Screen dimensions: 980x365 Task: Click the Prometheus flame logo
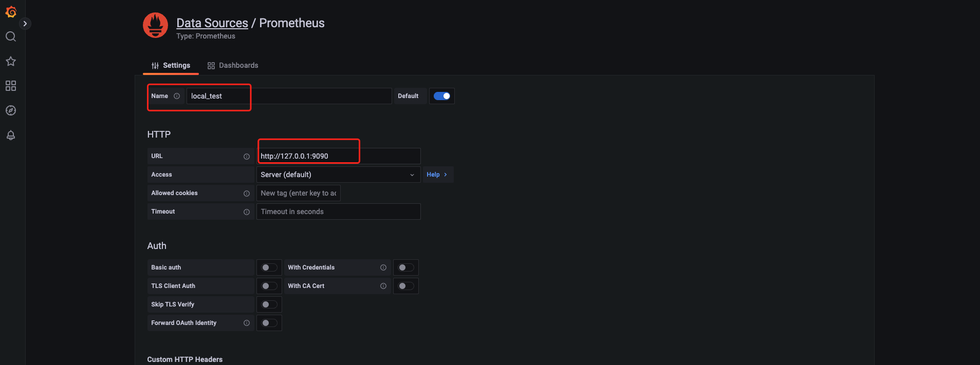tap(156, 25)
